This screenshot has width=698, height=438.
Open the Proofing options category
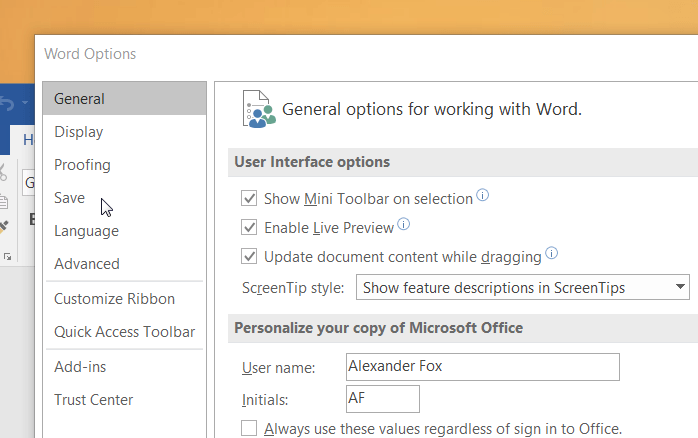pyautogui.click(x=82, y=165)
